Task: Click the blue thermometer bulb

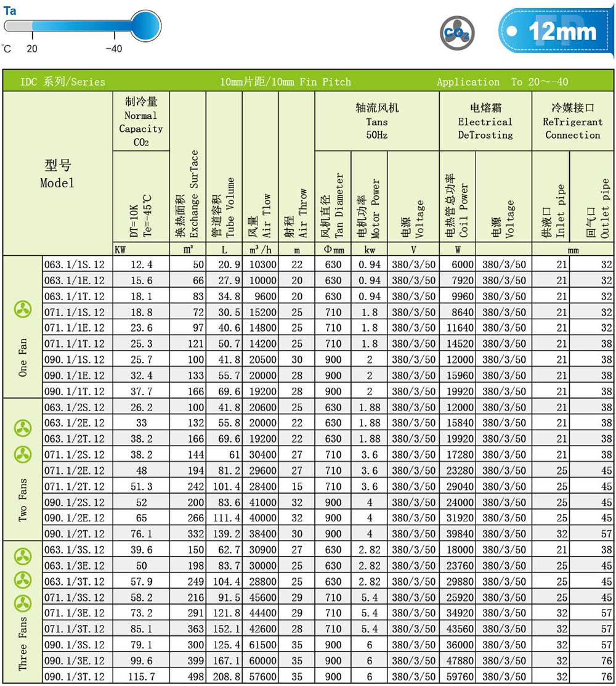Action: tap(146, 27)
